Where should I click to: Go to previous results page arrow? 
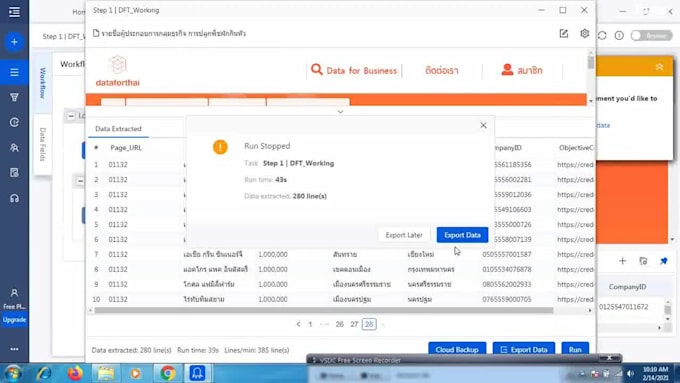tap(298, 324)
